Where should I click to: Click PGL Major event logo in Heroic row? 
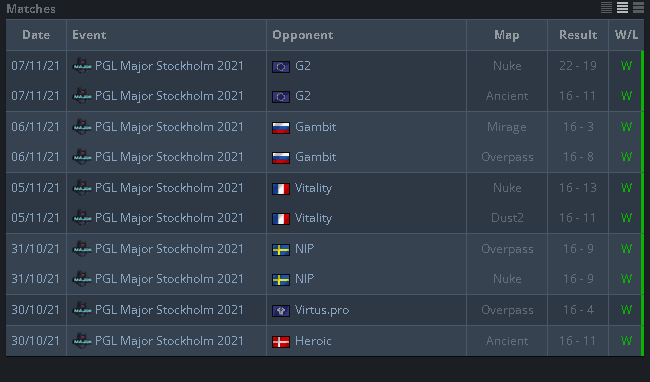(x=82, y=341)
